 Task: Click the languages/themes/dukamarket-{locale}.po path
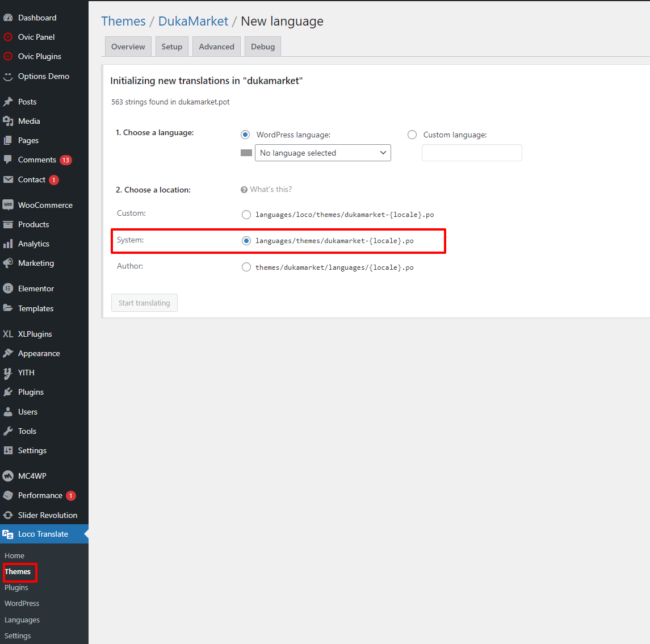[x=334, y=241]
